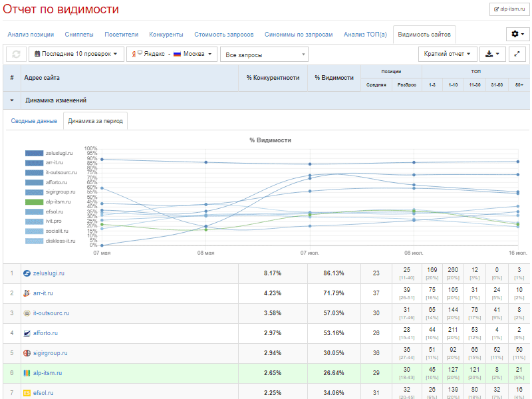Open the download export menu
Image resolution: width=532 pixels, height=399 pixels.
[x=492, y=54]
